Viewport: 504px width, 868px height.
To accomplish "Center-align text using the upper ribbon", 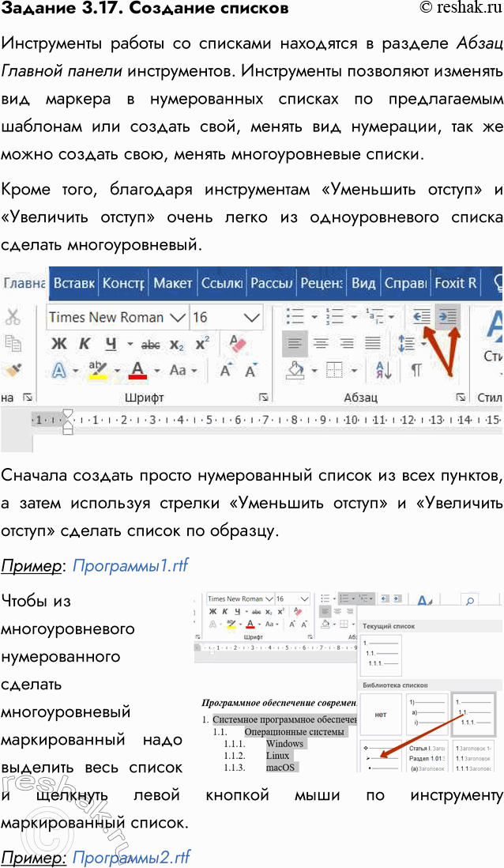I will 321,343.
